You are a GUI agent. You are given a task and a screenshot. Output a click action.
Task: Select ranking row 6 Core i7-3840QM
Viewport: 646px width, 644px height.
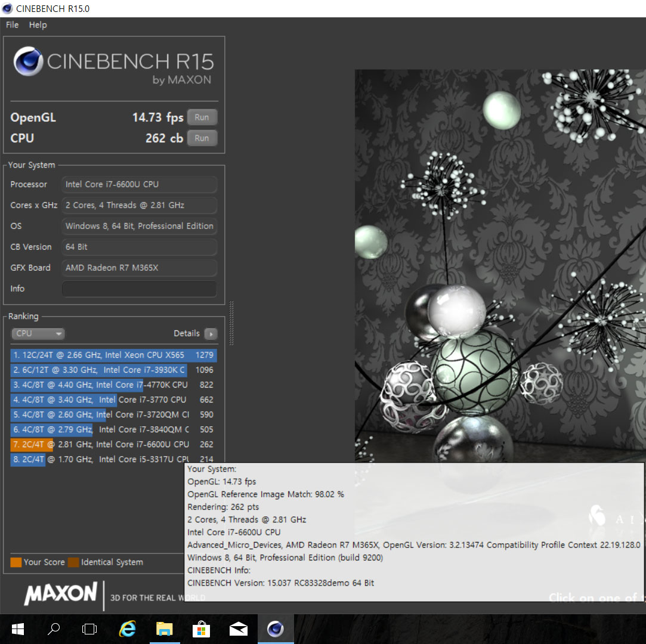pos(114,429)
